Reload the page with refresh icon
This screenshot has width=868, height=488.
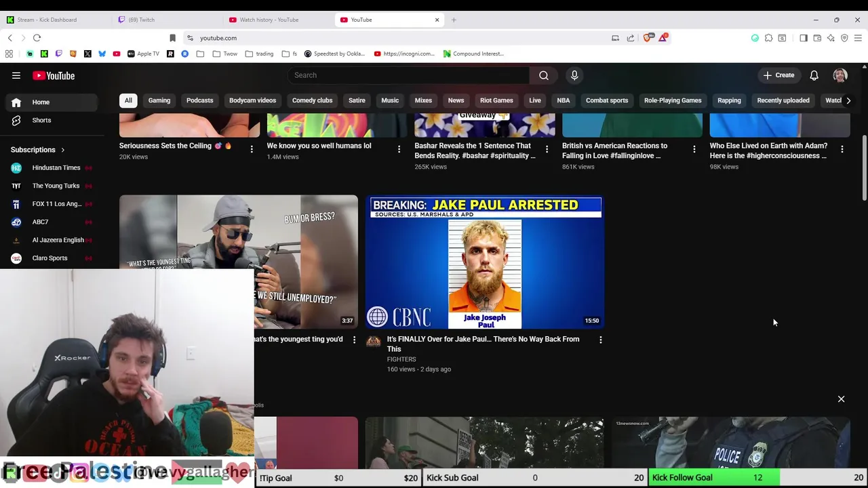(37, 38)
